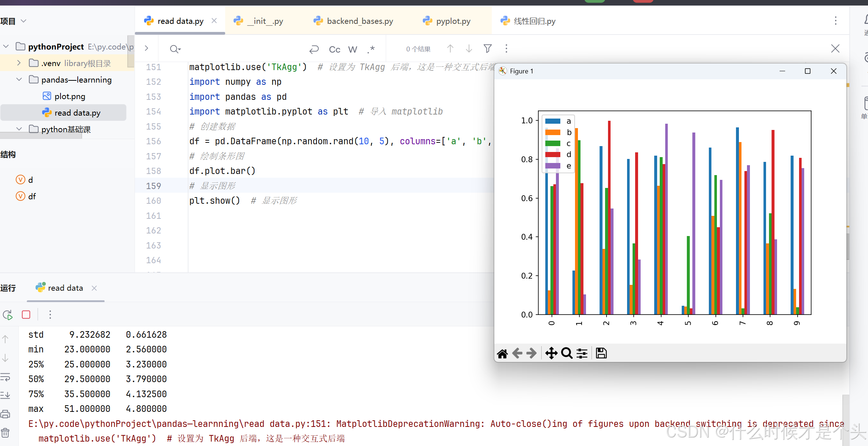
Task: Switch to the pyplot.py tab
Action: 453,21
